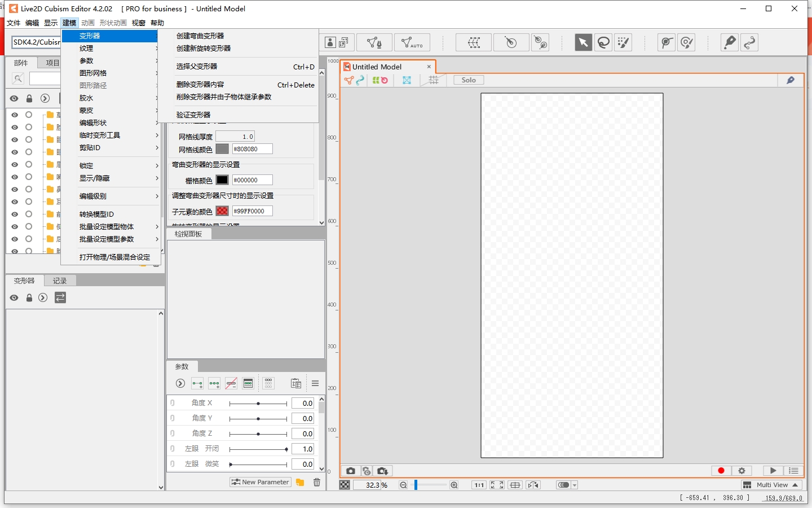Select the lasso selection tool
The image size is (812, 508).
[x=603, y=42]
